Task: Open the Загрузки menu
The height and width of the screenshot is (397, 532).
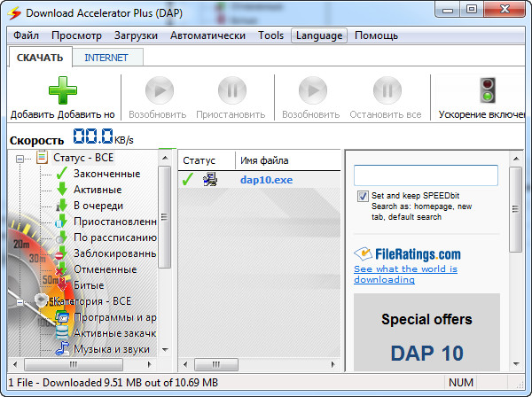Action: (x=136, y=35)
